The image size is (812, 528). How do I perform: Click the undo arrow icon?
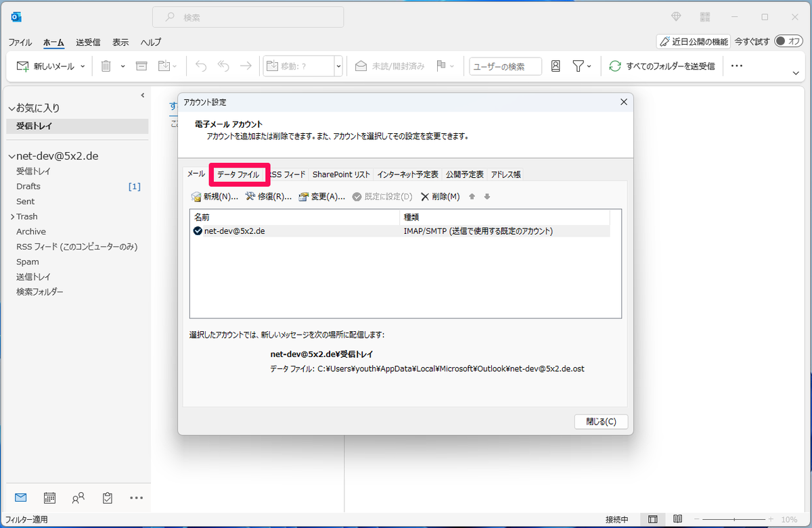click(x=201, y=66)
